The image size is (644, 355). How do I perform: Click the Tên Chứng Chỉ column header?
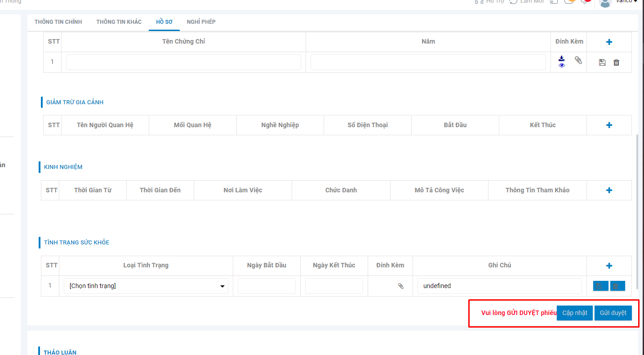point(183,41)
